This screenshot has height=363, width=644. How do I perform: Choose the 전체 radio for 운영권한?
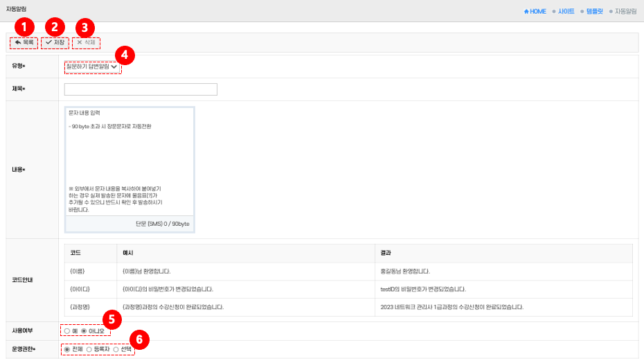[x=67, y=350]
